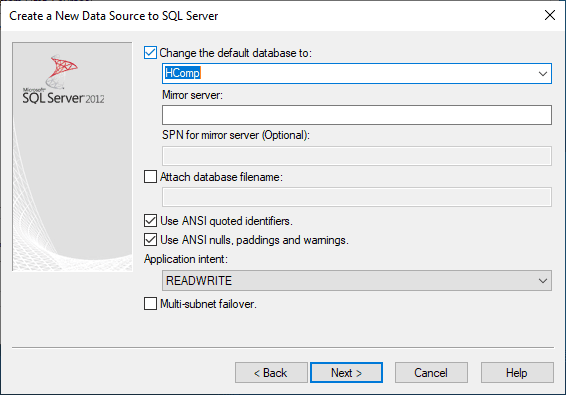566x395 pixels.
Task: Click the dialog title Create a New Data Source
Action: pyautogui.click(x=114, y=16)
